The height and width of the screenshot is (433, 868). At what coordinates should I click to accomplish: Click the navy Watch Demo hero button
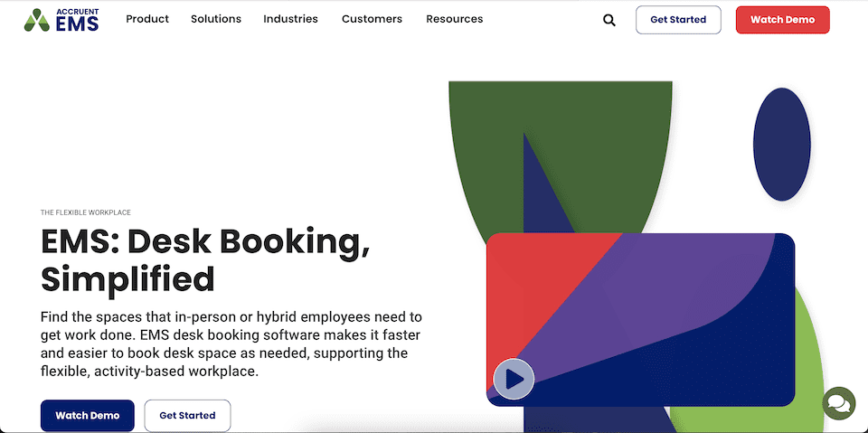(x=88, y=416)
